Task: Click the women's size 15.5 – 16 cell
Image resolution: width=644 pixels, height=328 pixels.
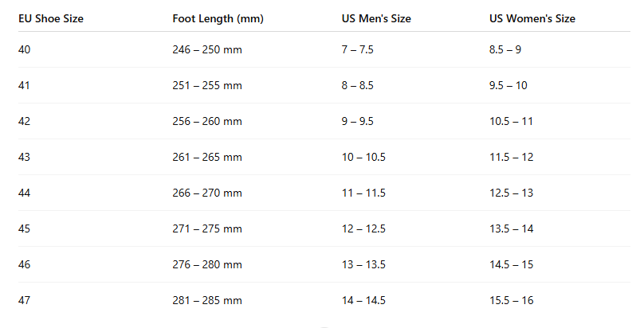Action: click(x=512, y=300)
